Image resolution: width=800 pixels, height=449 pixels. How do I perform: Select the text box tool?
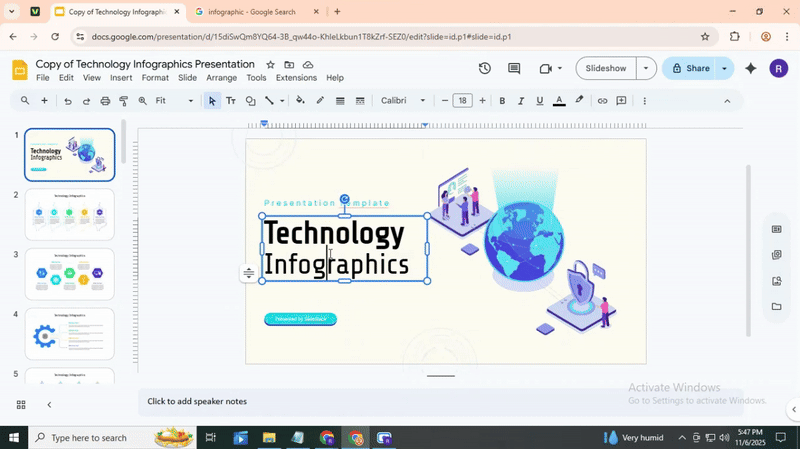click(231, 101)
